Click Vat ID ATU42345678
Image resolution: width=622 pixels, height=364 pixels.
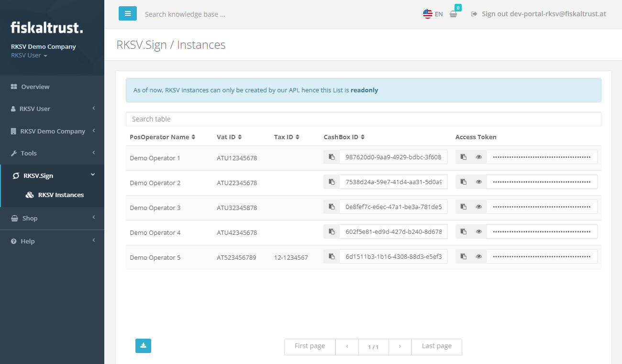point(237,232)
